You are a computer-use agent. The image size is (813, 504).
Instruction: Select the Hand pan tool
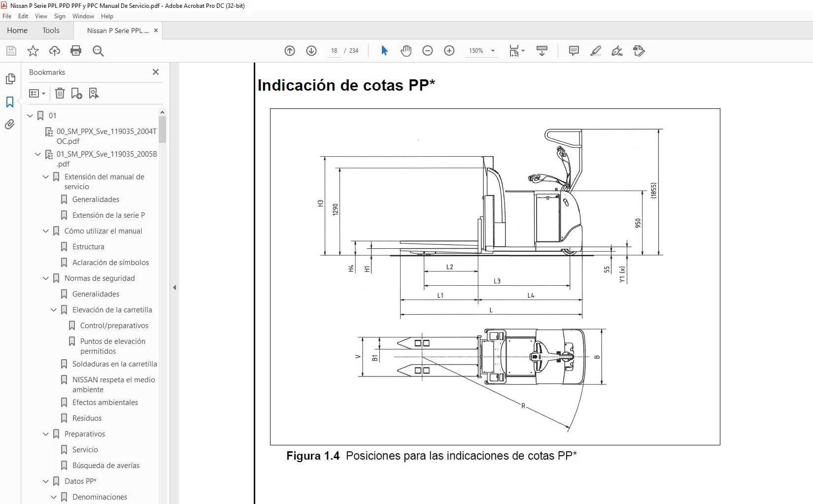(x=406, y=51)
